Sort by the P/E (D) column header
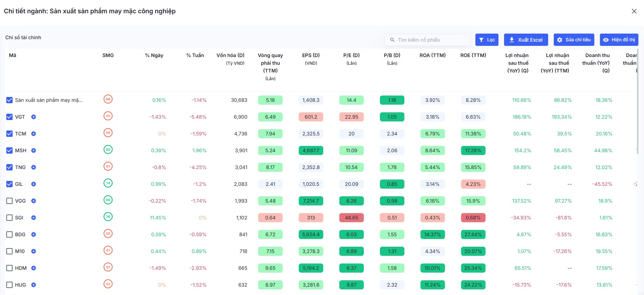This screenshot has height=295, width=644. click(x=352, y=55)
